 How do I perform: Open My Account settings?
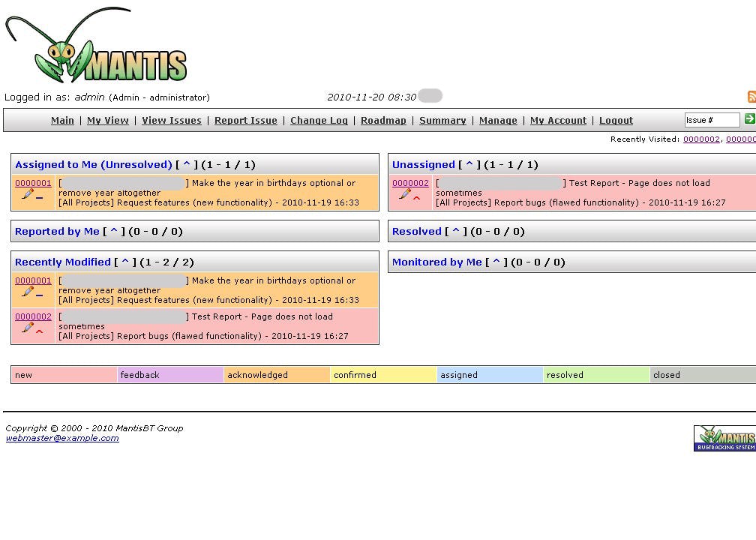coord(558,120)
